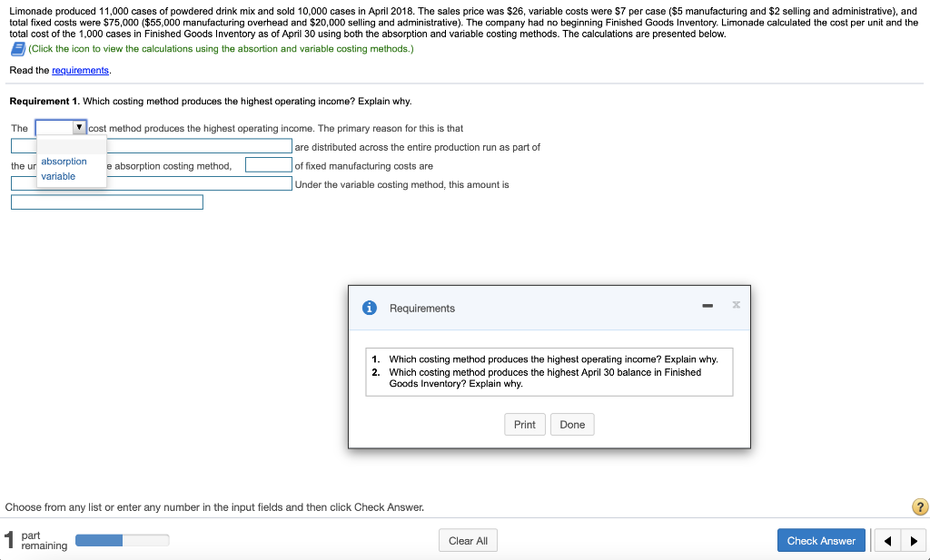Click the 'part remaining' label

tap(44, 540)
